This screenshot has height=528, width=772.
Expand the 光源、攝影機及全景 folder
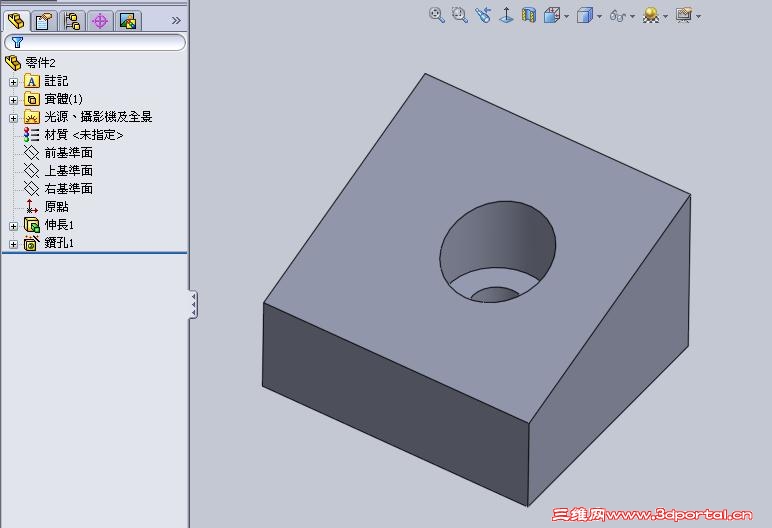13,118
